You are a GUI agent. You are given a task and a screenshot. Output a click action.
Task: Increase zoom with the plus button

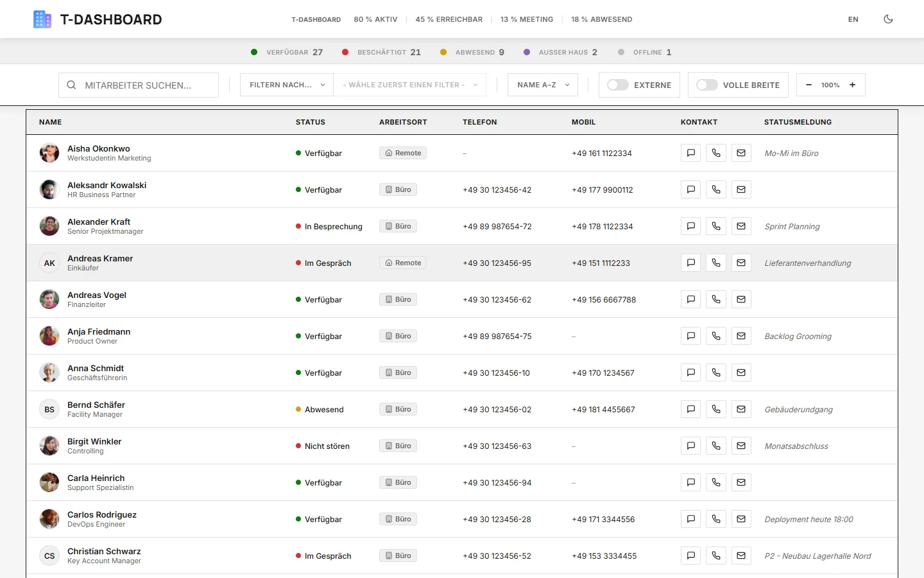click(x=853, y=85)
